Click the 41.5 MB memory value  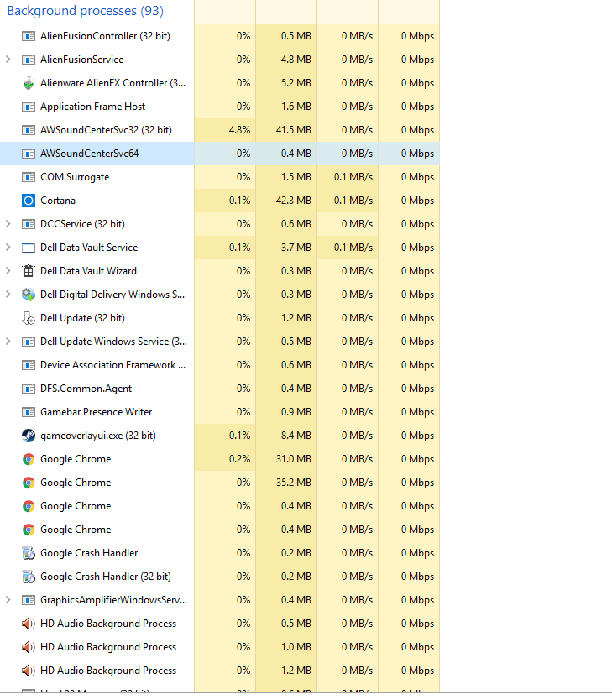click(294, 130)
